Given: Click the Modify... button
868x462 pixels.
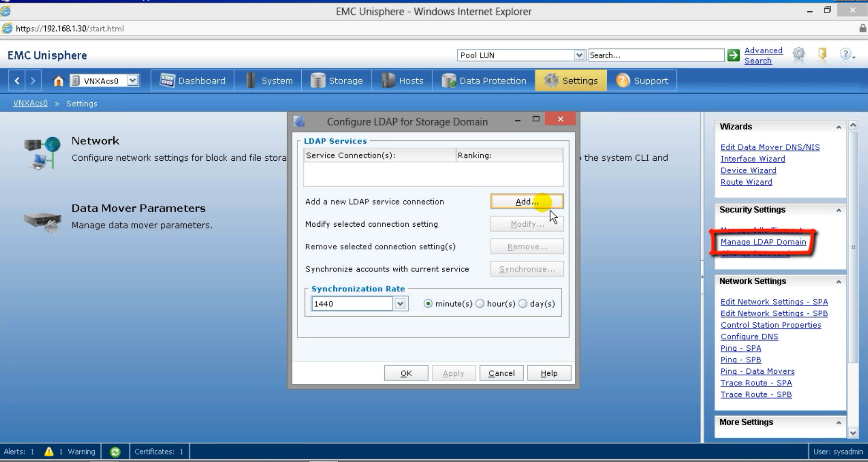Looking at the screenshot, I should pos(527,224).
